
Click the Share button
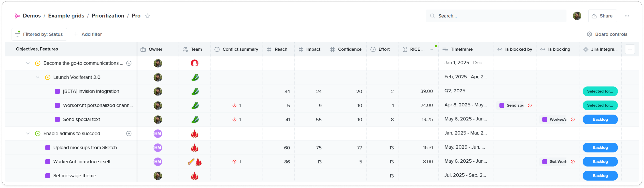tap(602, 16)
